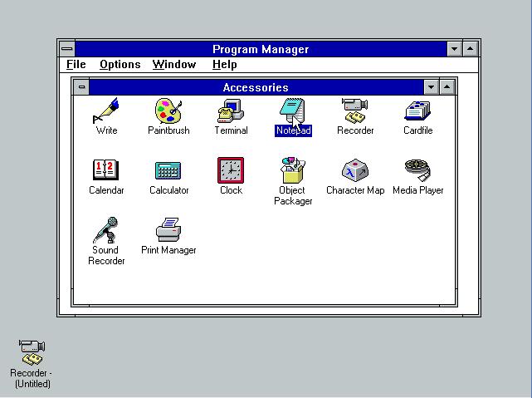Screen dimensions: 532x398
Task: Click the highlighted Notepad label
Action: (293, 130)
